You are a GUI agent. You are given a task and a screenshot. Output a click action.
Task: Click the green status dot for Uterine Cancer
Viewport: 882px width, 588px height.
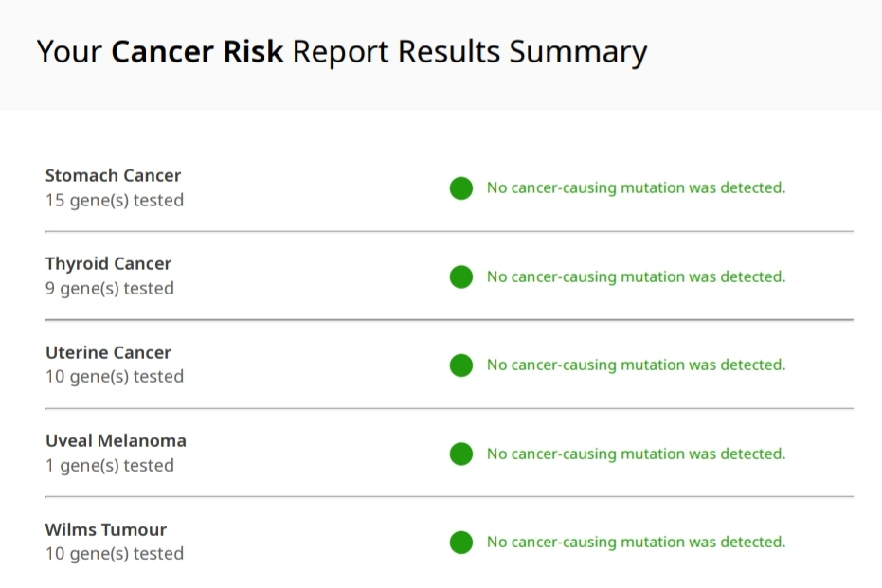461,365
